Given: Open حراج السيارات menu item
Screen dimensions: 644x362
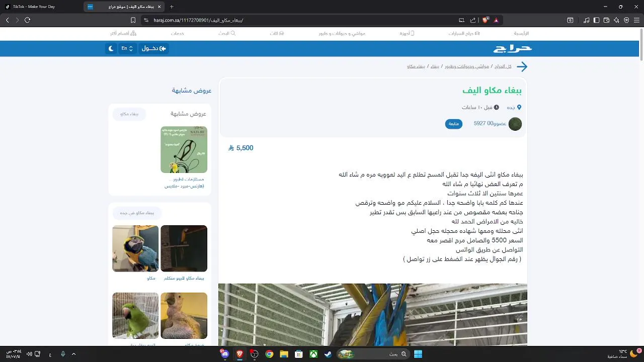Looking at the screenshot, I should click(464, 33).
